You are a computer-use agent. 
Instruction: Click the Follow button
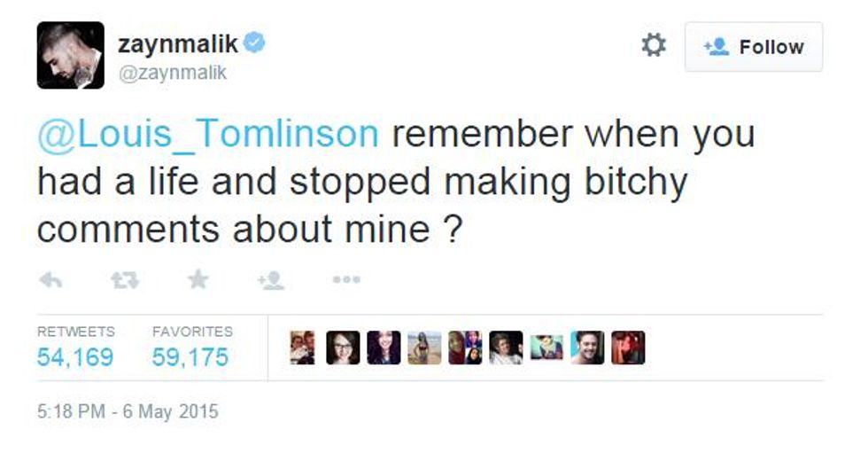754,47
